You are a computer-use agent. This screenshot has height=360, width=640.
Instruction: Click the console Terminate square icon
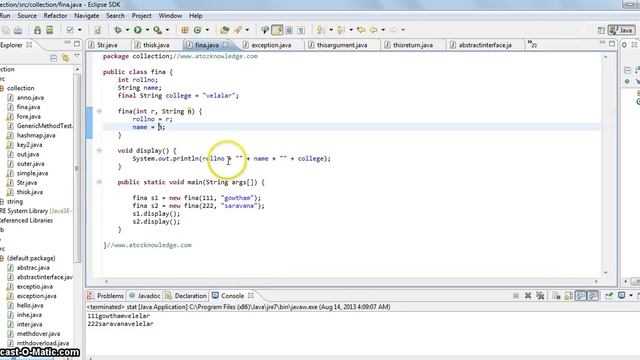click(516, 296)
